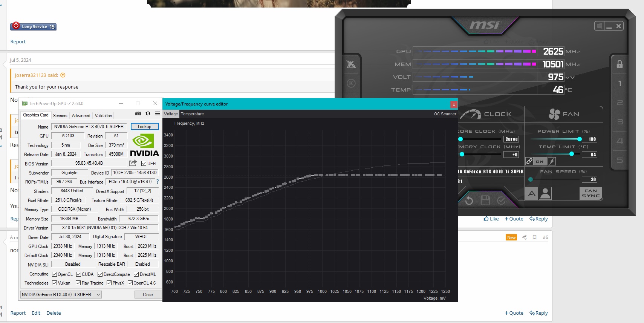The width and height of the screenshot is (644, 323).
Task: Select the Temperature tab in curve editor
Action: [192, 114]
